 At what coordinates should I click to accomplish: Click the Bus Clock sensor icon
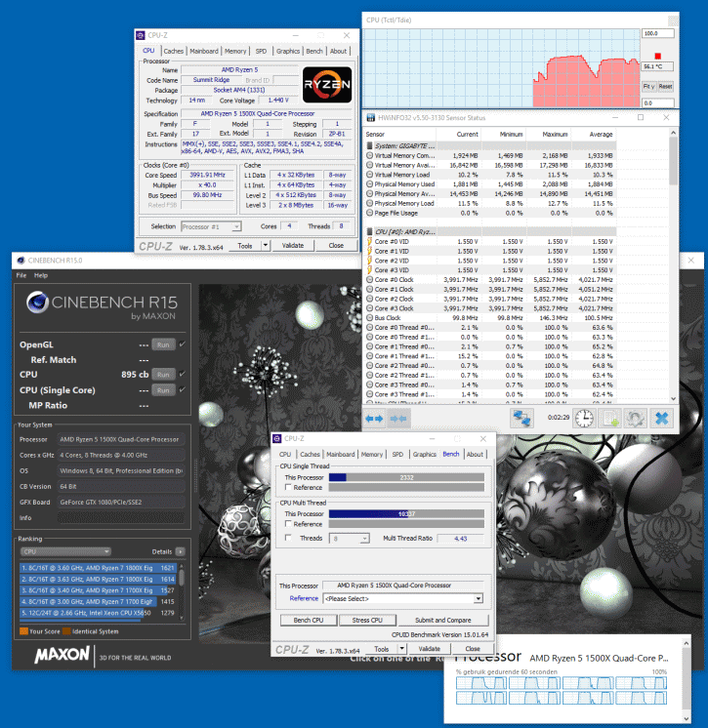[x=370, y=317]
